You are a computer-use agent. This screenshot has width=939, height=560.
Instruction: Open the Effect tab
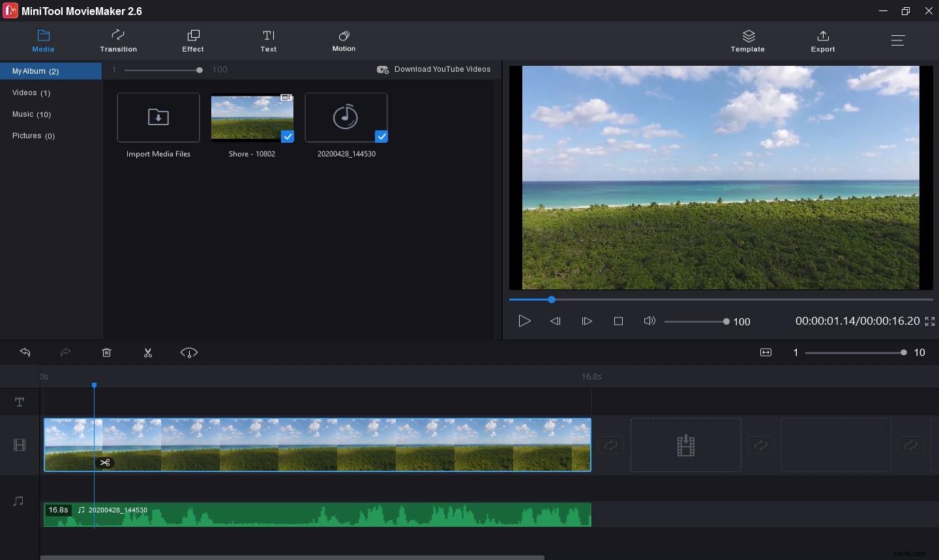tap(193, 40)
